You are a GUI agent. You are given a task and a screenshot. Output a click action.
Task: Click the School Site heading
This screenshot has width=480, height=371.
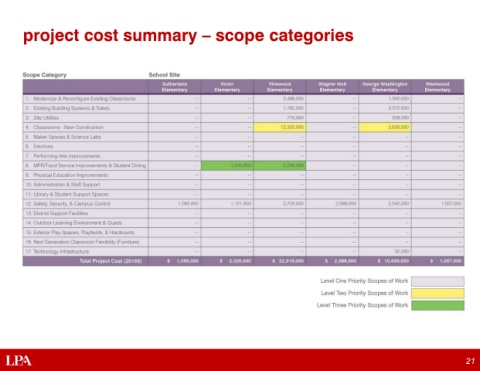point(164,75)
